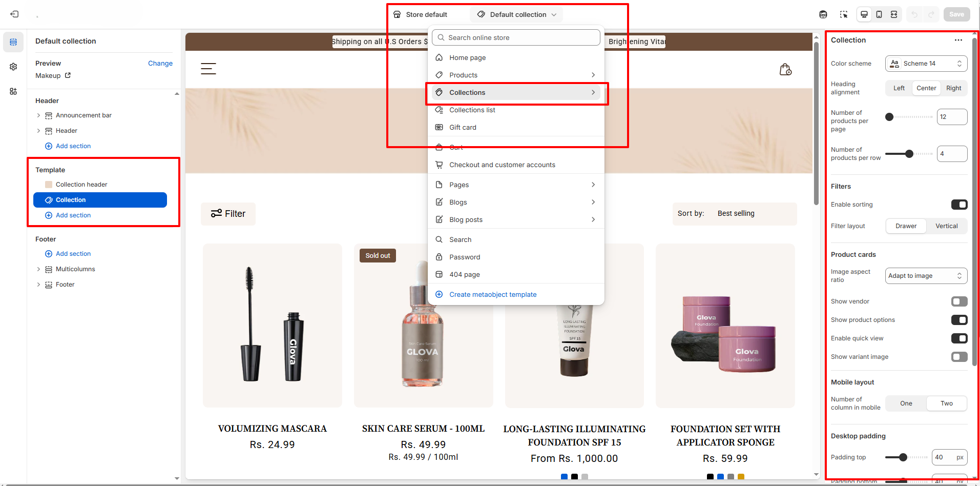The width and height of the screenshot is (980, 486).
Task: Open theme settings gear in sidebar
Action: click(x=13, y=67)
